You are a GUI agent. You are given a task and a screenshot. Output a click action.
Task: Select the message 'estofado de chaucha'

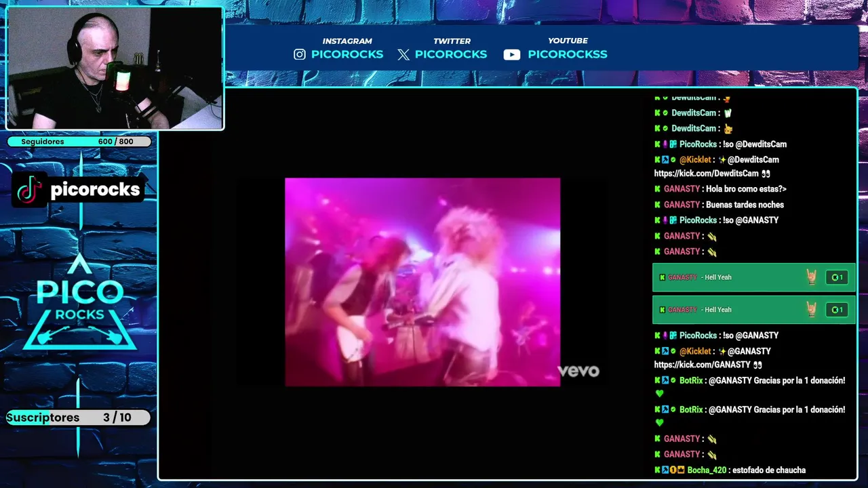click(769, 470)
